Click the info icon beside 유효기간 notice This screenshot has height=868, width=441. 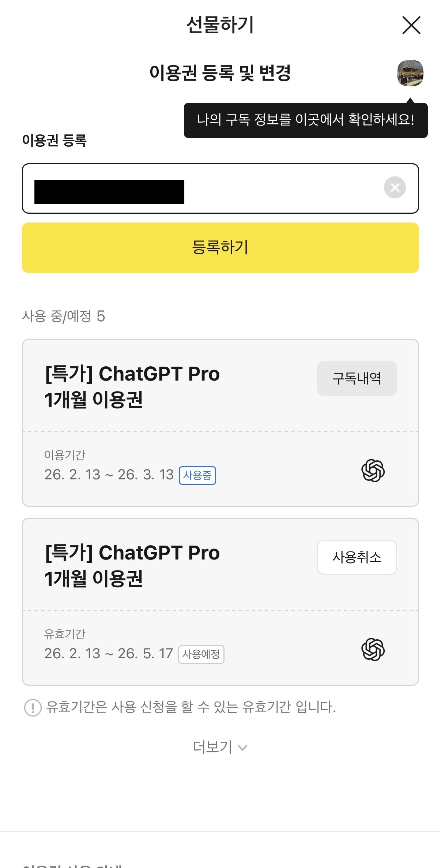tap(33, 707)
